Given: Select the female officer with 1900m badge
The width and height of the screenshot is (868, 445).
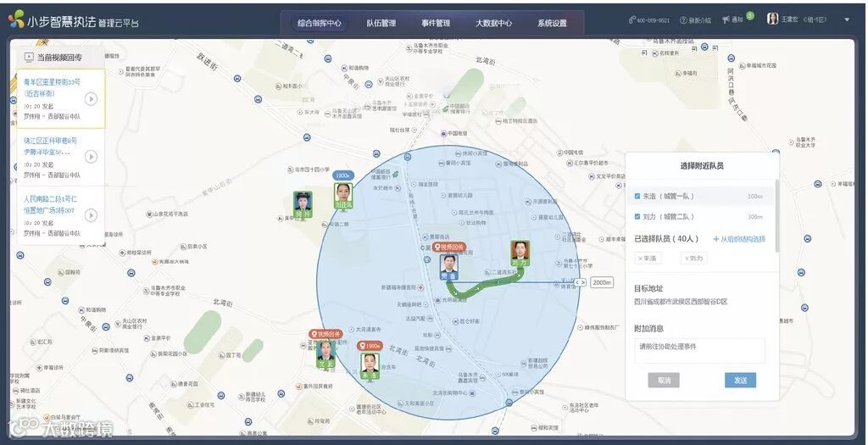Looking at the screenshot, I should tap(343, 196).
